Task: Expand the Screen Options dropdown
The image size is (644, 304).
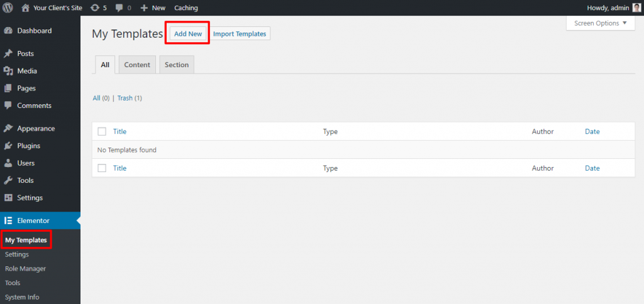Action: tap(601, 23)
